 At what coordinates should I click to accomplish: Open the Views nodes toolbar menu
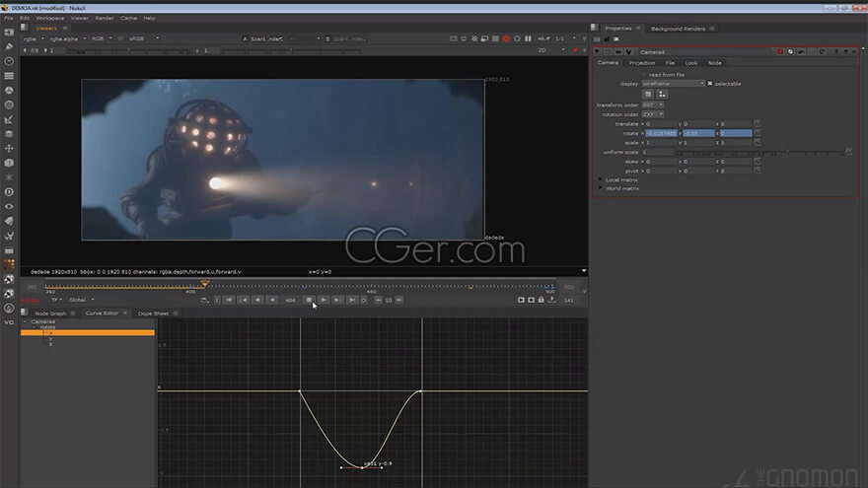click(x=9, y=206)
